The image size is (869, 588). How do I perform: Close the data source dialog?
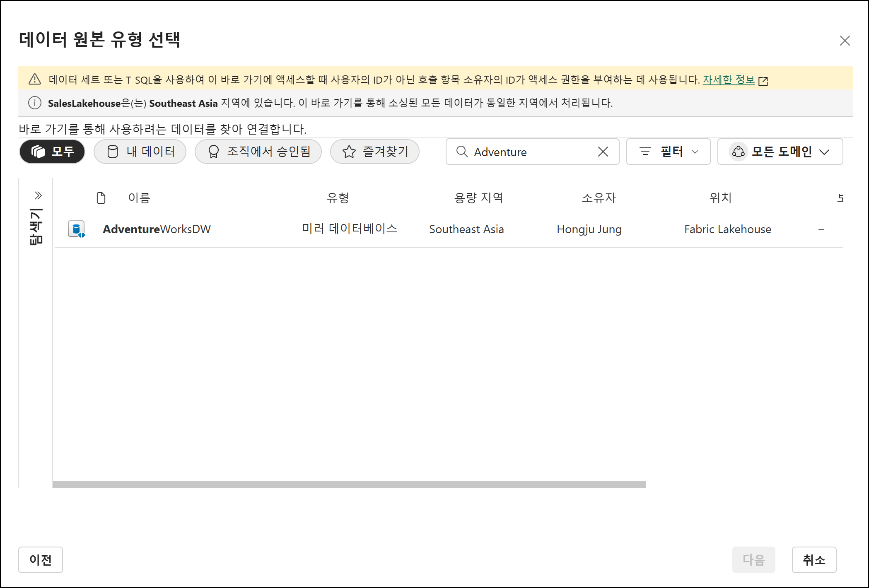click(x=845, y=41)
